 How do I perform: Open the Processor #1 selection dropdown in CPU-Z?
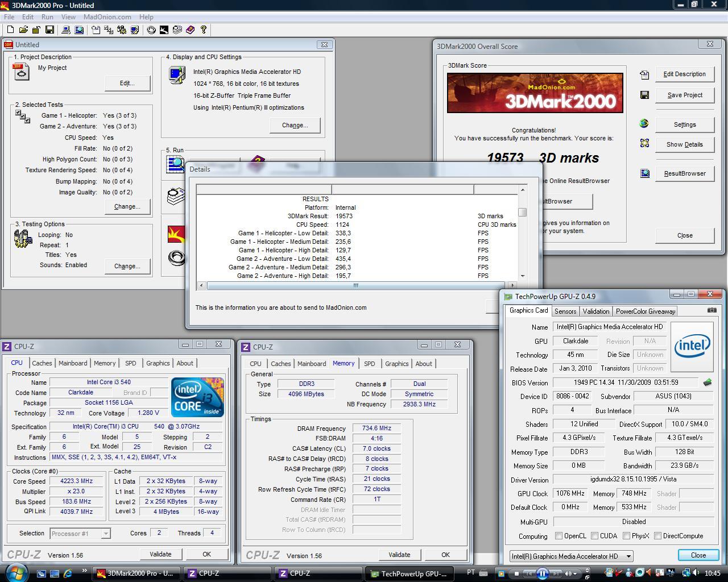tap(80, 534)
